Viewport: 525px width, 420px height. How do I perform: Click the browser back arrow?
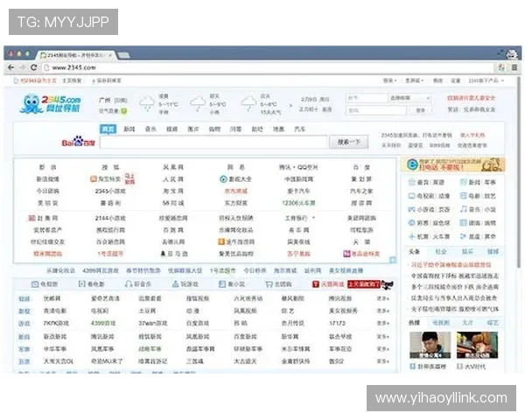click(11, 67)
